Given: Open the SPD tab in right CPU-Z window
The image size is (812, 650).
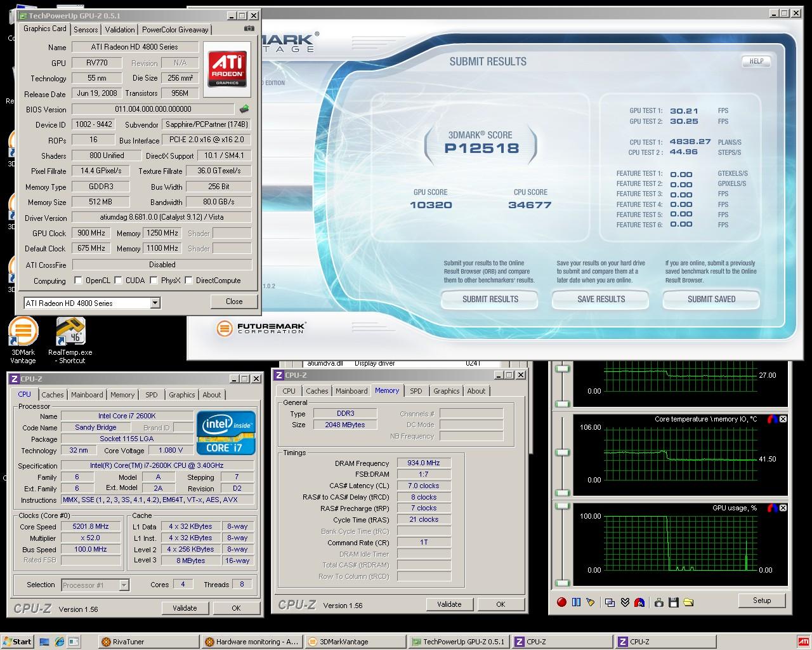Looking at the screenshot, I should [416, 391].
